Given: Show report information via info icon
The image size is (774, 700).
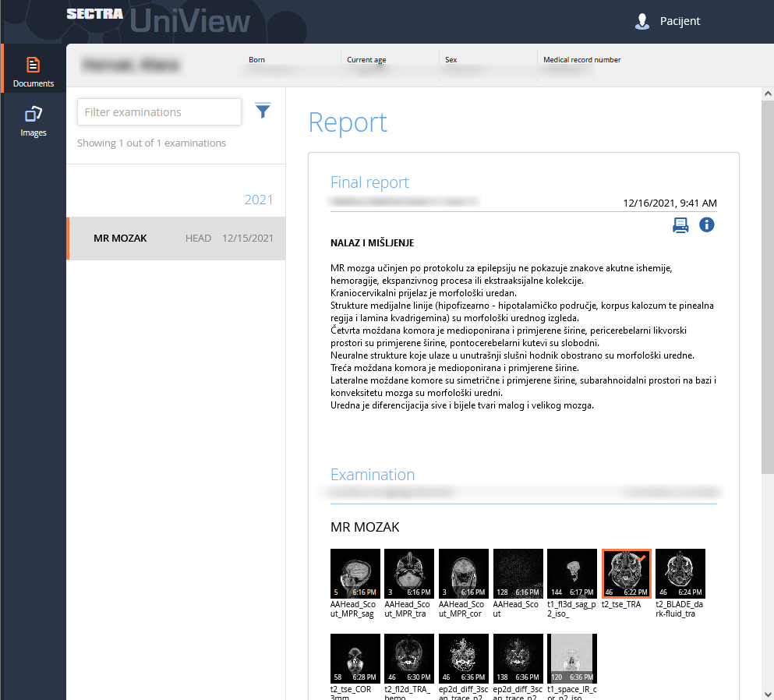Looking at the screenshot, I should point(706,224).
